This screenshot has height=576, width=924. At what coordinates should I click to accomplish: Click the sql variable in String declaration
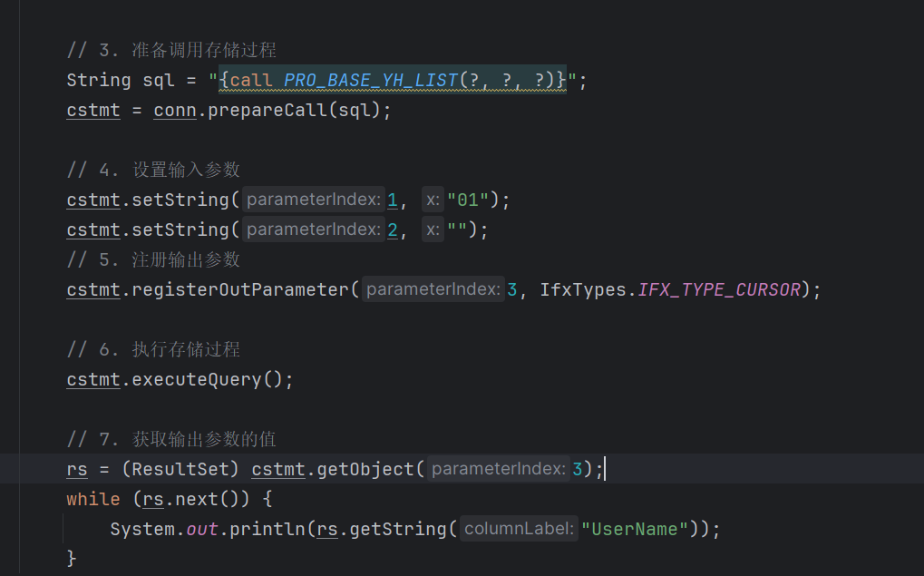[x=159, y=81]
